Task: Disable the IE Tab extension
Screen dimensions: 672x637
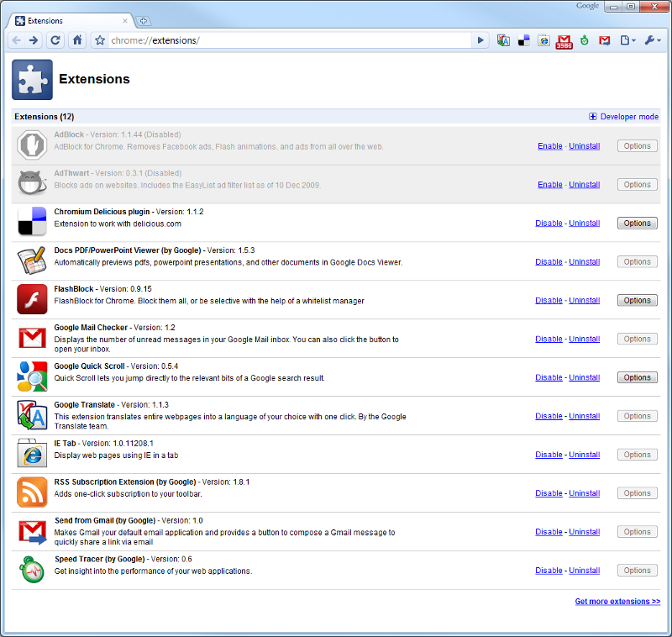Action: (549, 455)
